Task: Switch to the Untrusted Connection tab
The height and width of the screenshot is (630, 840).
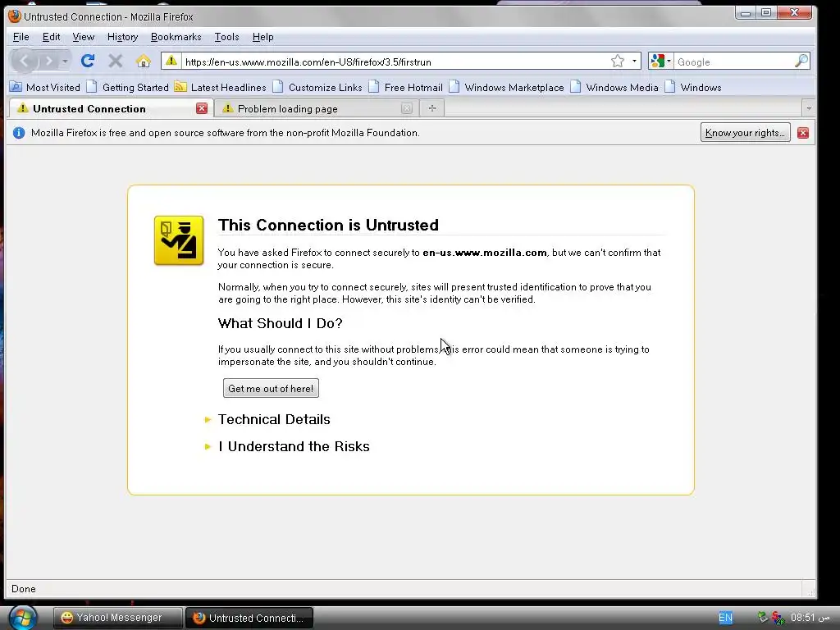Action: coord(112,109)
